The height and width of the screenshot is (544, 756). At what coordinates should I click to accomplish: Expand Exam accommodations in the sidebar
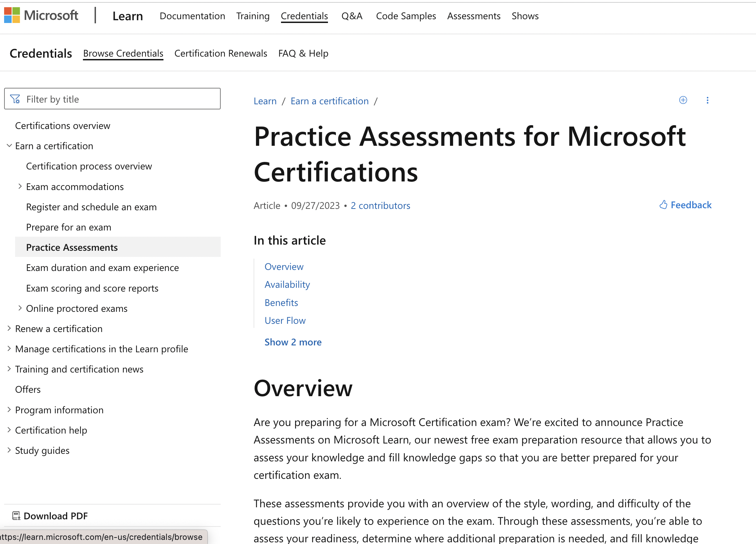tap(20, 186)
